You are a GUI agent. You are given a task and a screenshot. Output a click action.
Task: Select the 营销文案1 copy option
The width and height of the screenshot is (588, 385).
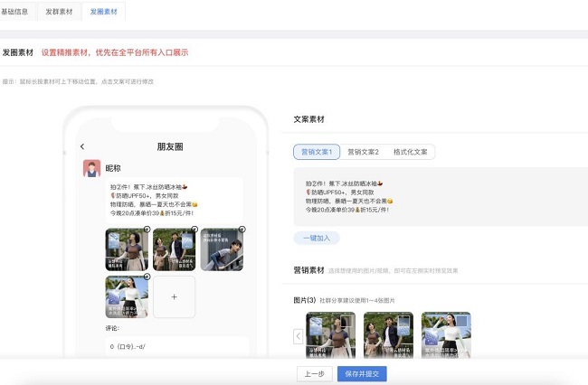(x=316, y=152)
